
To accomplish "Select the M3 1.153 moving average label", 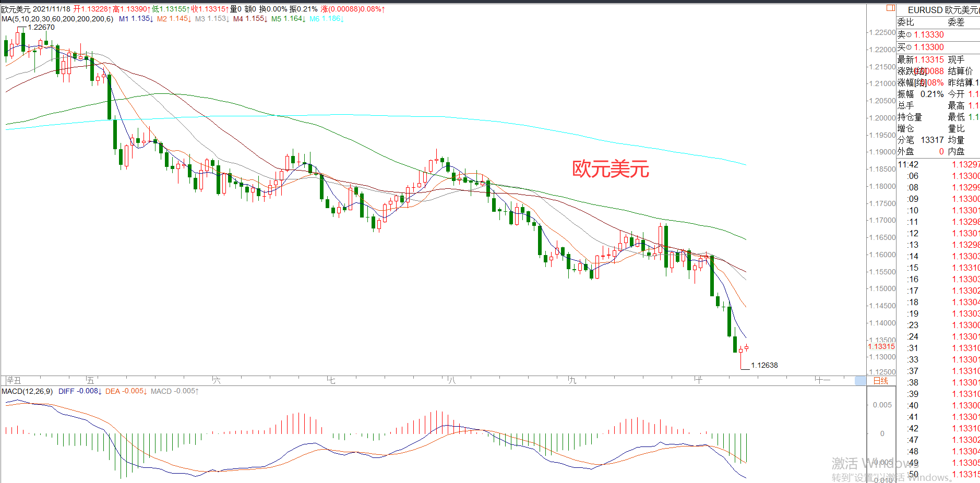I will click(x=212, y=19).
